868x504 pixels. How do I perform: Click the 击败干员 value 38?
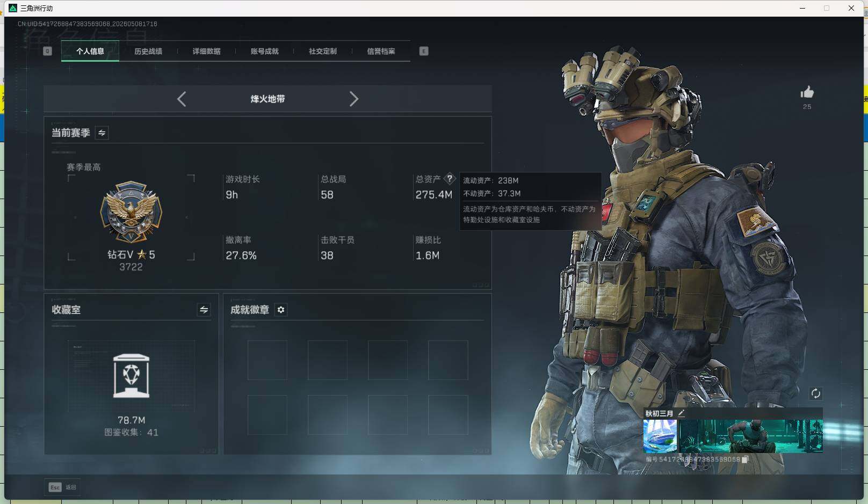click(327, 255)
